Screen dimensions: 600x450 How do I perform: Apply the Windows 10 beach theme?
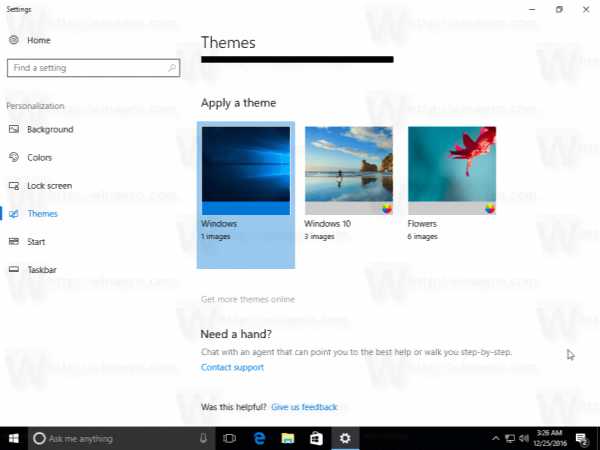348,165
